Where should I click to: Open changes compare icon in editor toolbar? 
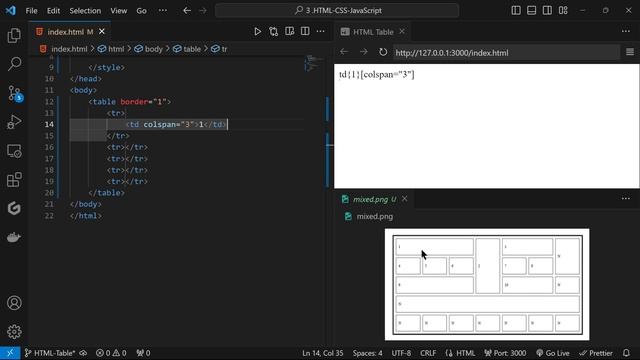coord(273,31)
